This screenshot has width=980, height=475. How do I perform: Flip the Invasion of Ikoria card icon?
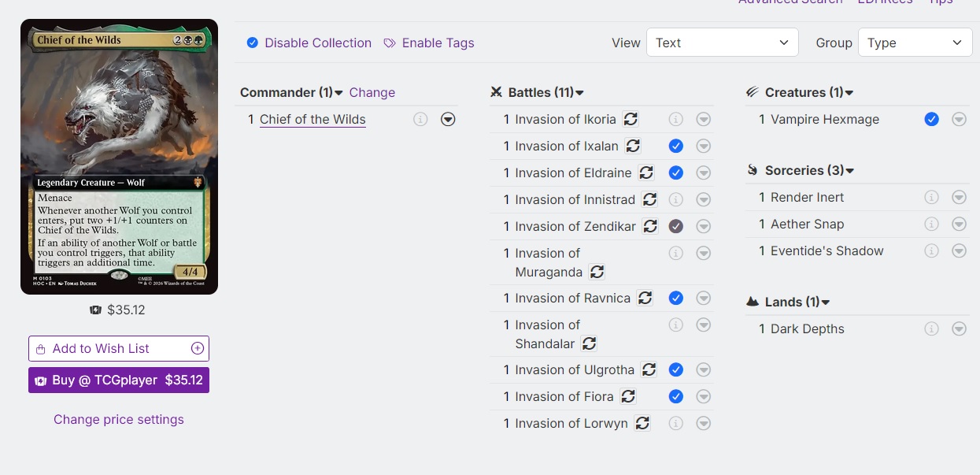point(631,119)
